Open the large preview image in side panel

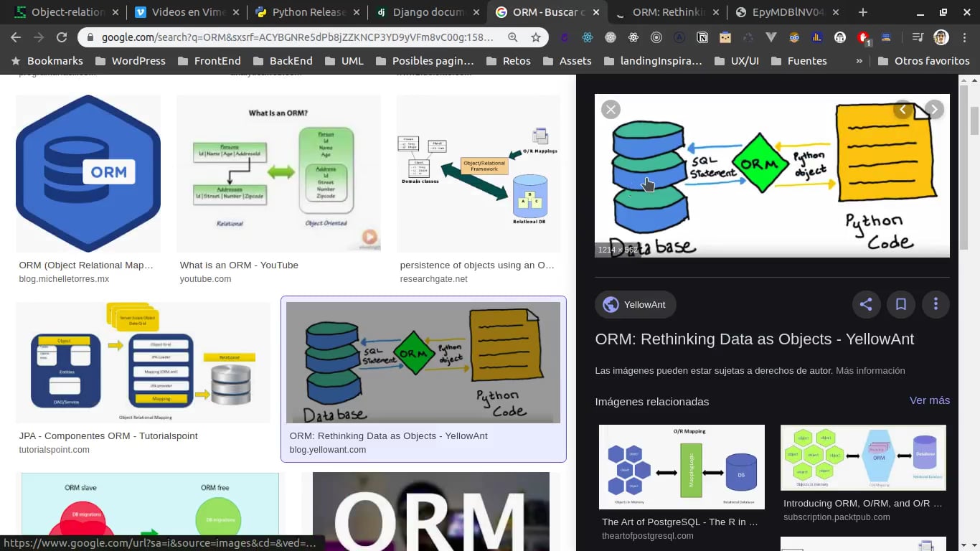tap(772, 176)
